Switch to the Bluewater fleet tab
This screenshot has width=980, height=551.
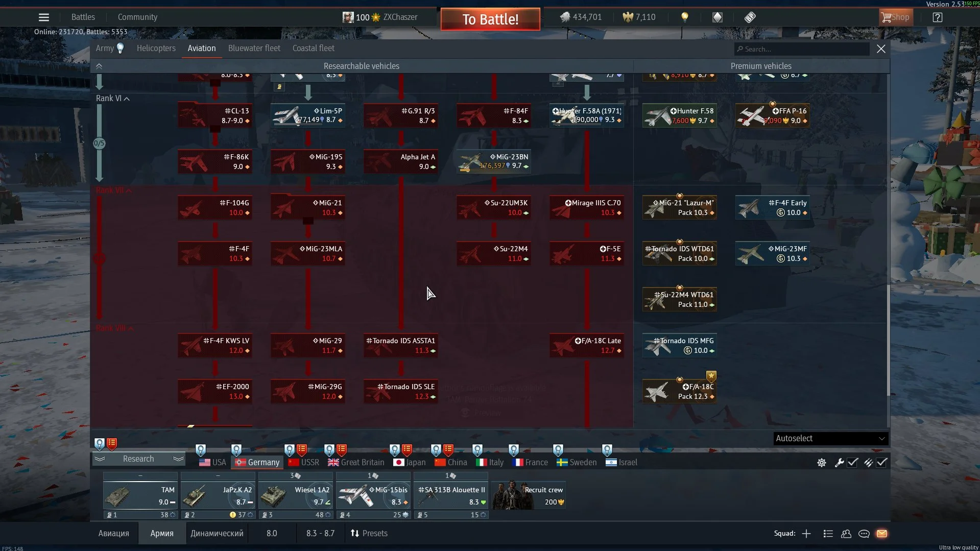[x=254, y=49]
